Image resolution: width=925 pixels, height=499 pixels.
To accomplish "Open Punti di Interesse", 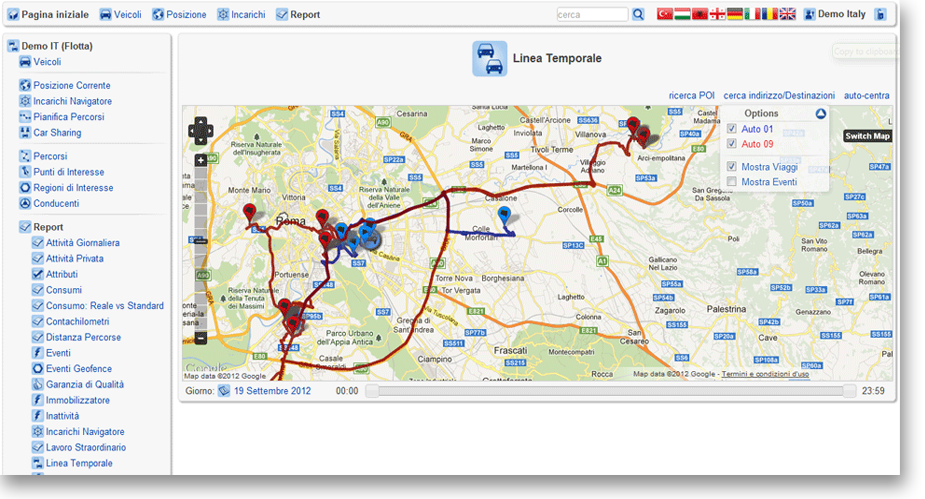I will tap(62, 172).
